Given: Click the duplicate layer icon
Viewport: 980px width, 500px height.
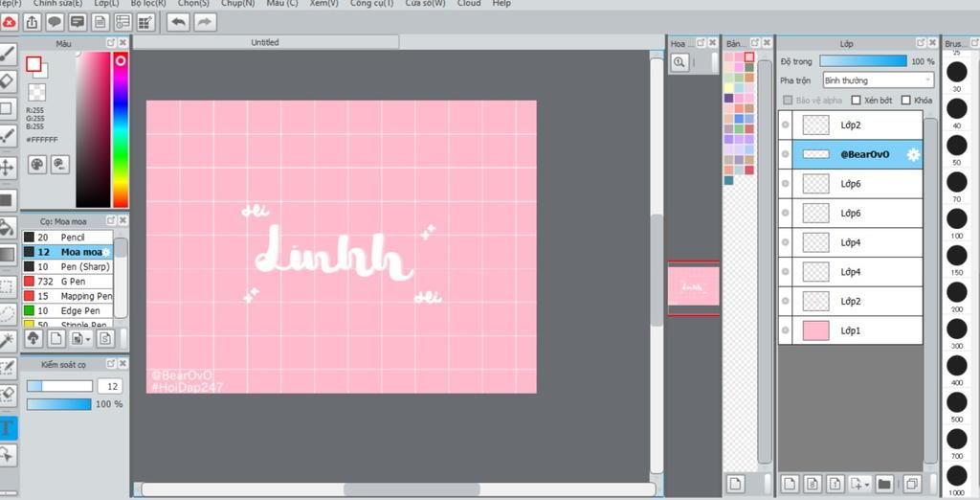Looking at the screenshot, I should click(x=912, y=484).
